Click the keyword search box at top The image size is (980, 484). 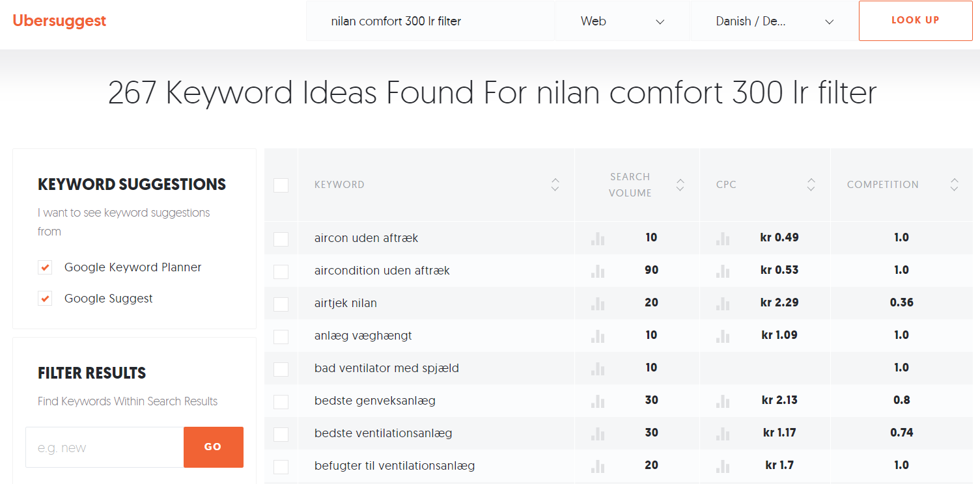click(430, 21)
